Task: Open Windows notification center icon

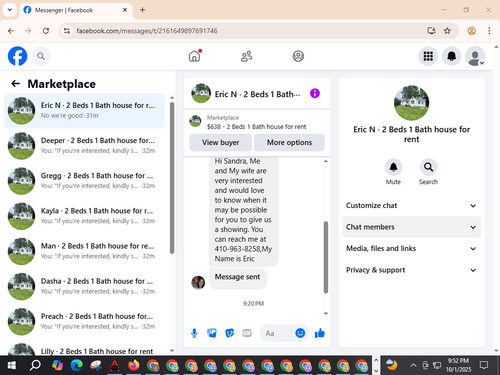Action: click(x=484, y=365)
